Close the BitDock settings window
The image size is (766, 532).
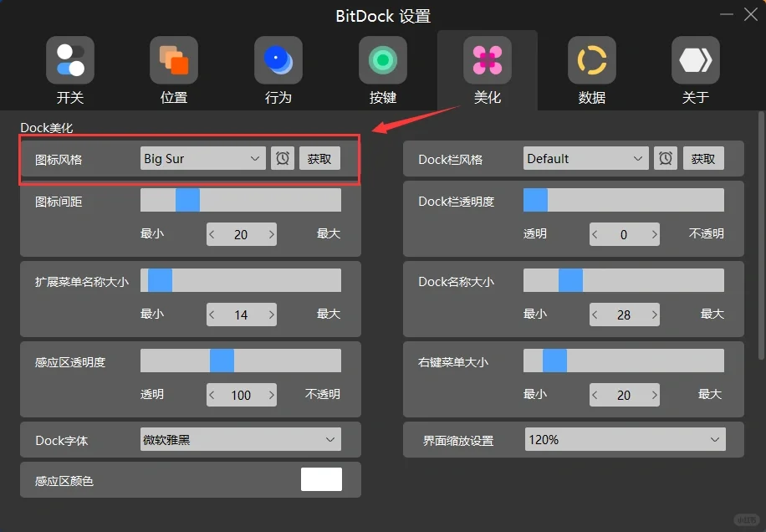(751, 14)
